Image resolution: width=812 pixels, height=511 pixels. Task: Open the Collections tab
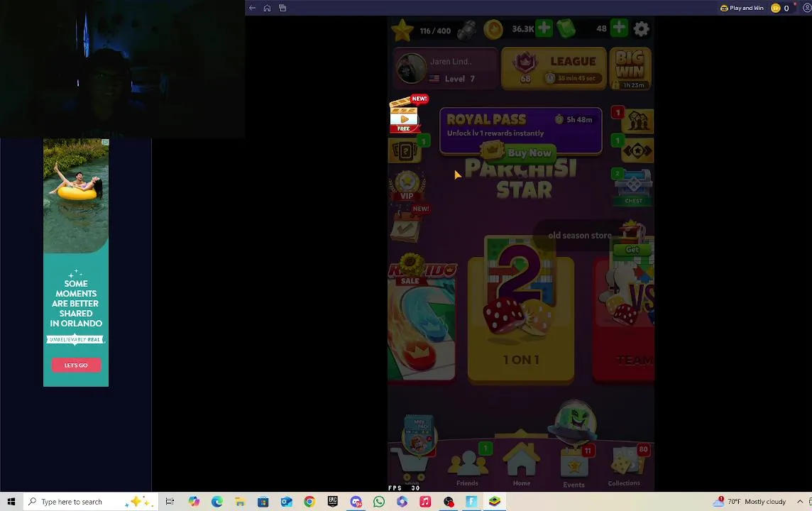point(625,466)
